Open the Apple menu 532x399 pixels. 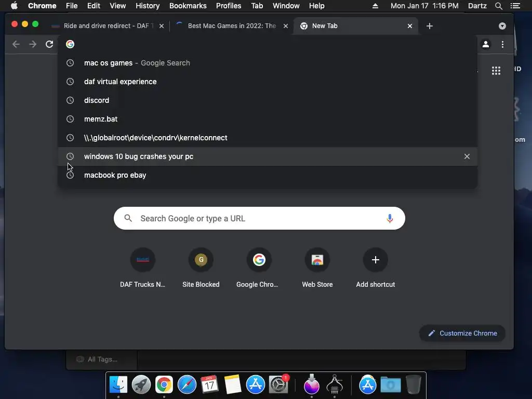pos(14,6)
